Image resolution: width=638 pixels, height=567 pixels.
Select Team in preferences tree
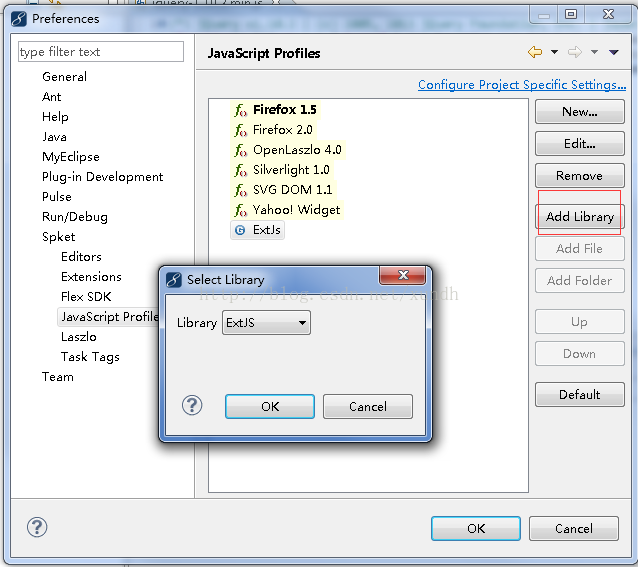click(58, 377)
